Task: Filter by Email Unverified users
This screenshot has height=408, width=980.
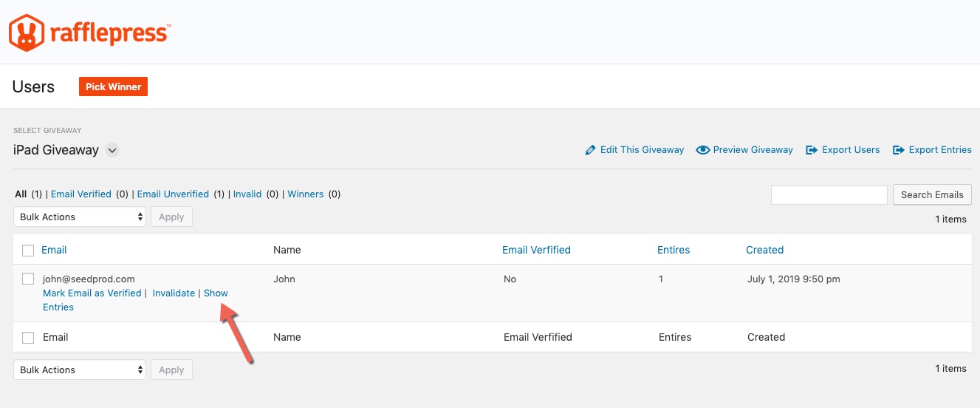Action: click(173, 194)
